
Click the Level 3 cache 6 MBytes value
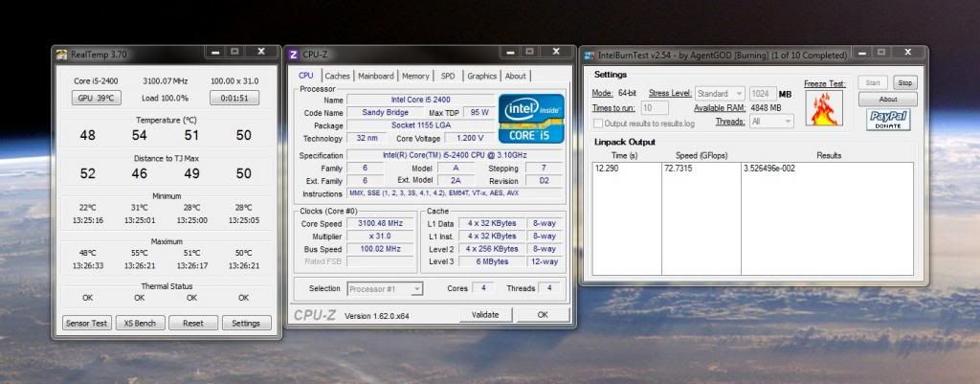492,261
